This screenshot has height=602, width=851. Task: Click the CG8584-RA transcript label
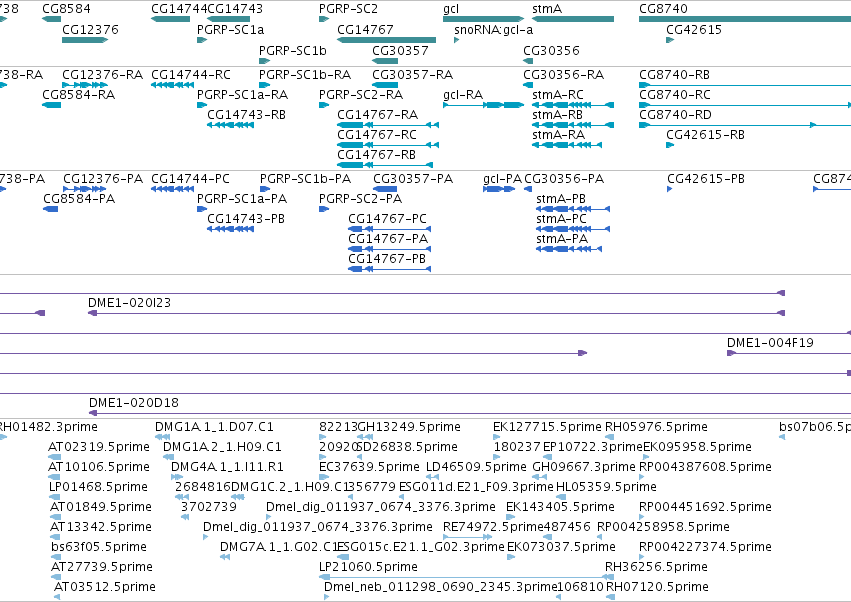coord(79,94)
